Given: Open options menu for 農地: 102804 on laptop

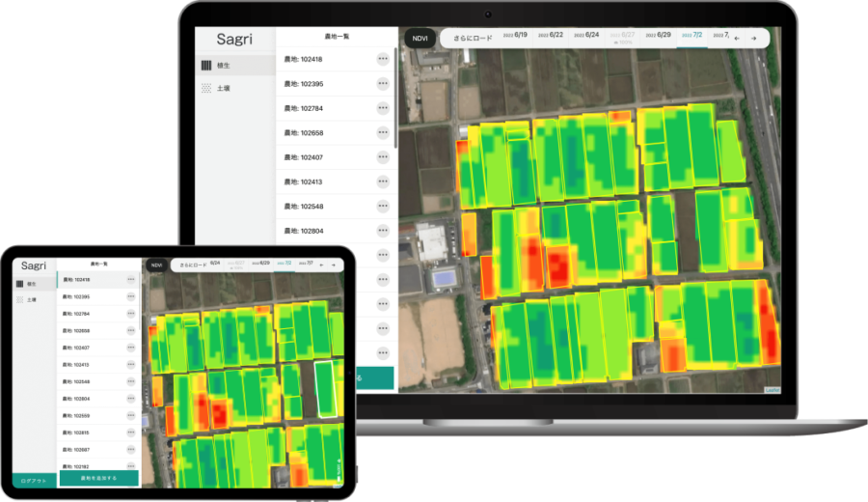Looking at the screenshot, I should [383, 230].
